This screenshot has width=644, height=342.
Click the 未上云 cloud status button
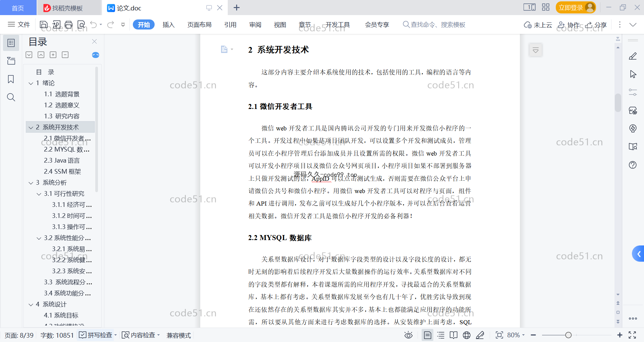(x=538, y=25)
